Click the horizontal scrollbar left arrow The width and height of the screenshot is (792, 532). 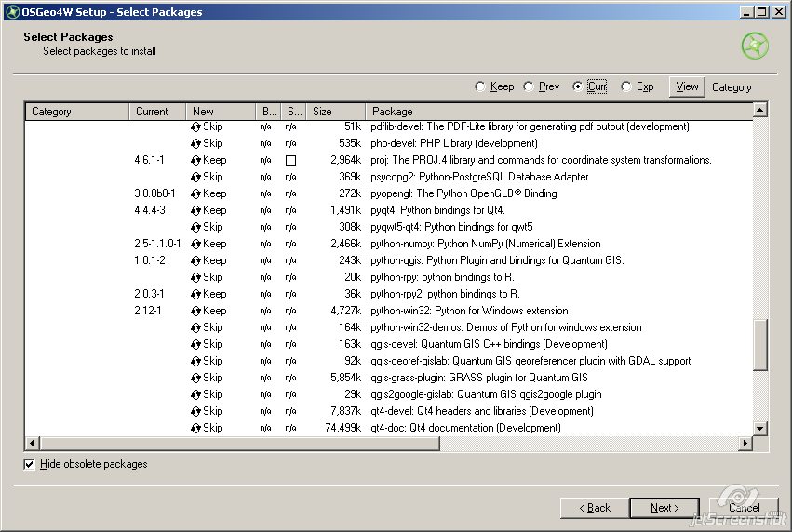pos(32,443)
